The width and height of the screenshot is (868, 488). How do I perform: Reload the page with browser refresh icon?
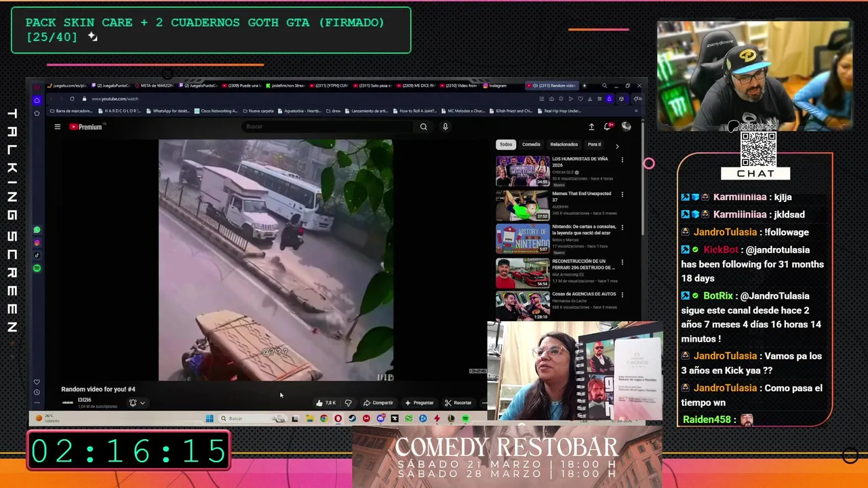click(72, 99)
